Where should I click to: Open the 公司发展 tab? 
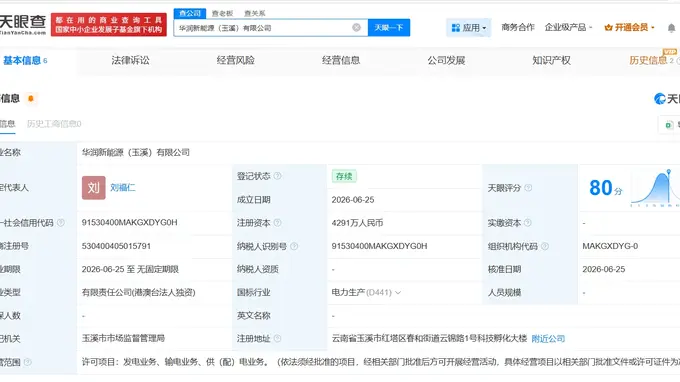pos(446,60)
